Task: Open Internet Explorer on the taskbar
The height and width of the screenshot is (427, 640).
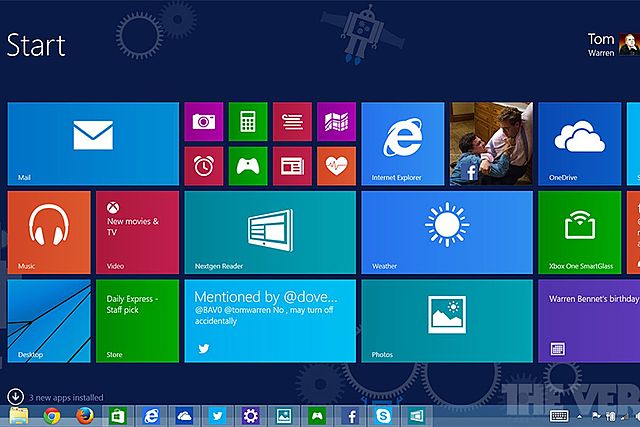Action: tap(151, 416)
